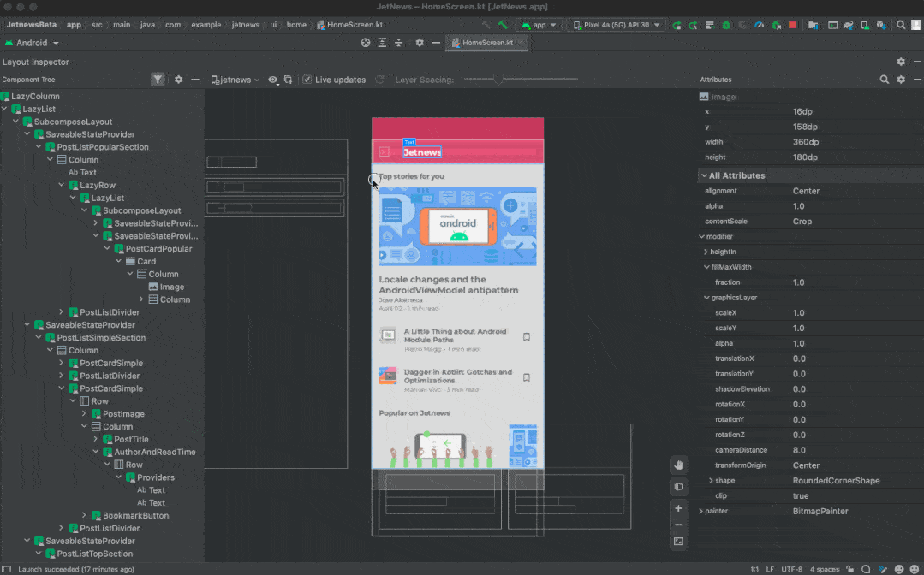Uncheck the Live updates checkbox
Screen dimensions: 924x575
click(307, 80)
